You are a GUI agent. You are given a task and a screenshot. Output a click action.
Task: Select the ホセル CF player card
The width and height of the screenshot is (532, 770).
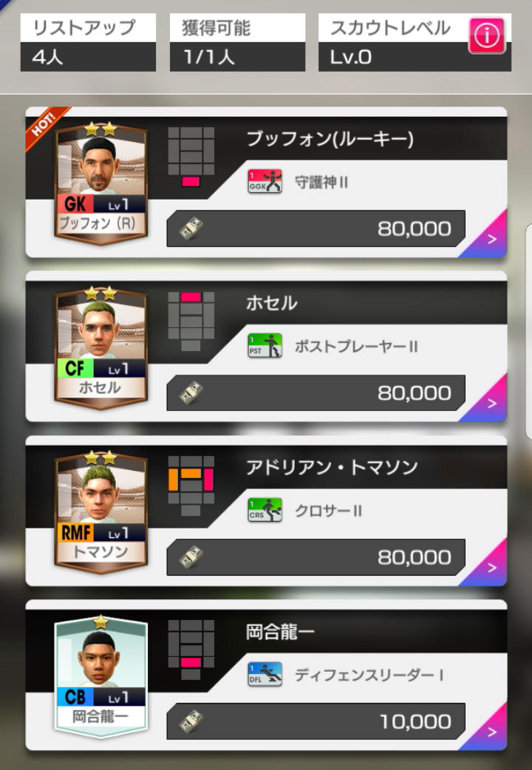[x=100, y=347]
